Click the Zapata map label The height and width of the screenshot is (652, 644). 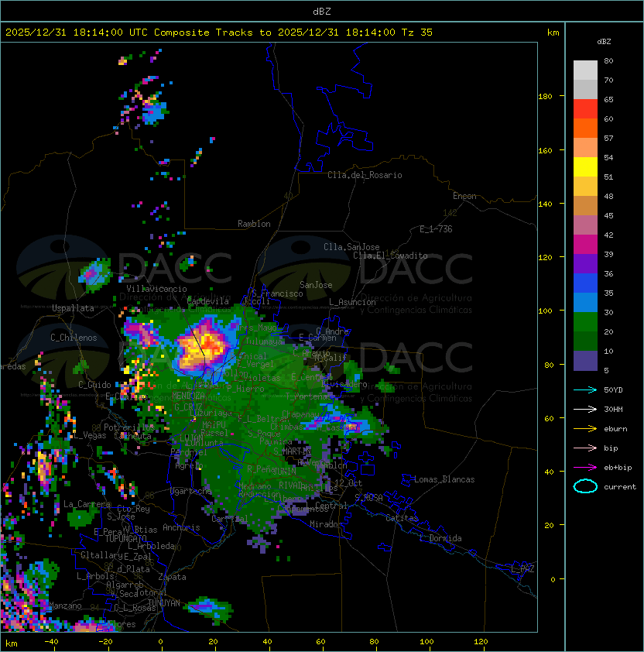172,577
